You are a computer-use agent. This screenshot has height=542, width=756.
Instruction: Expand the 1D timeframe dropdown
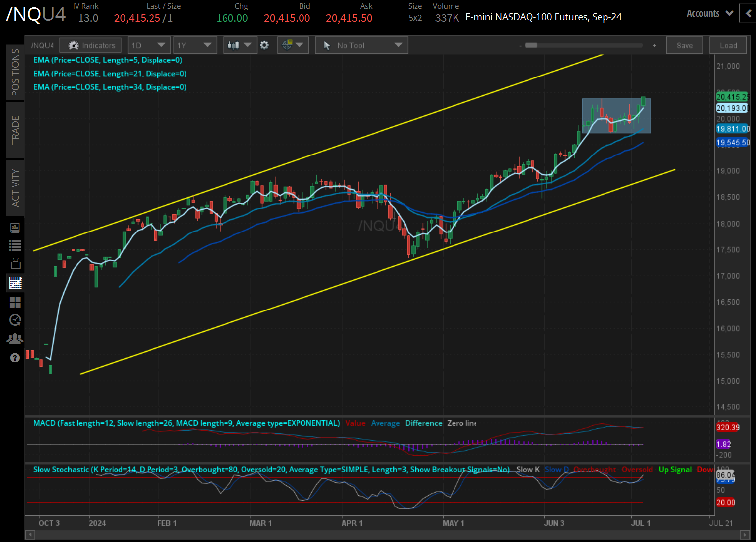click(x=149, y=45)
